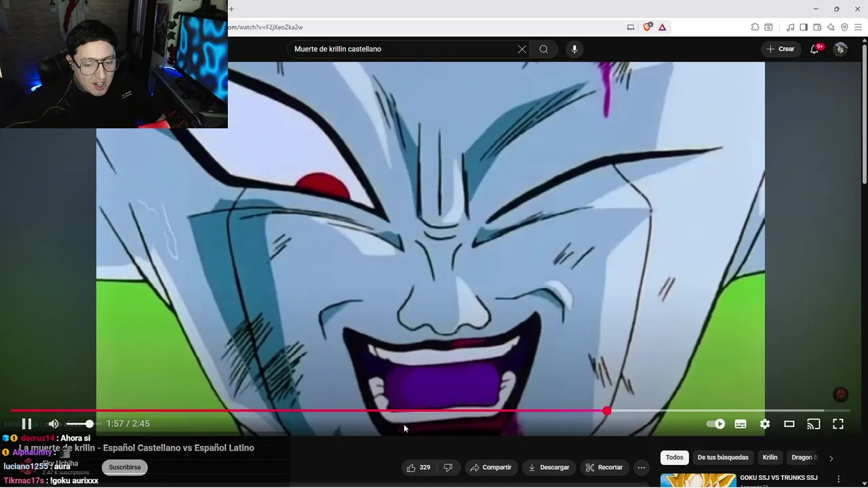The width and height of the screenshot is (868, 488).
Task: Pause the video with the pause button
Action: pyautogui.click(x=26, y=424)
